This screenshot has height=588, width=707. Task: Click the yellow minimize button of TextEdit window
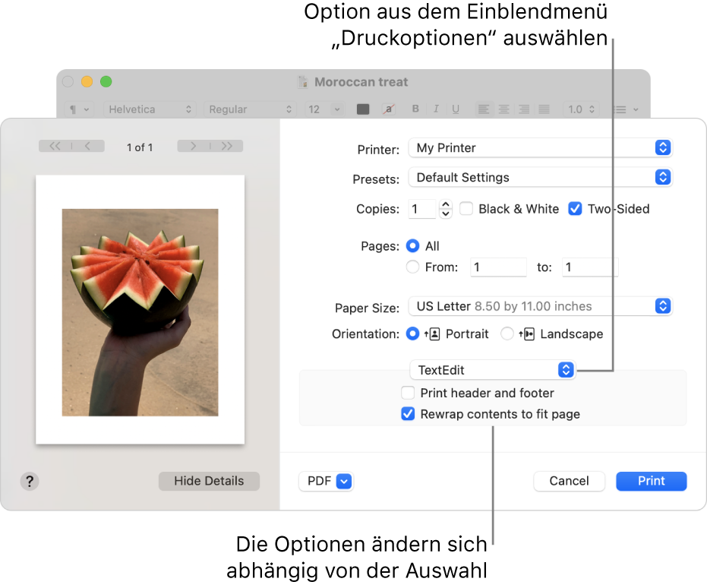tap(87, 81)
